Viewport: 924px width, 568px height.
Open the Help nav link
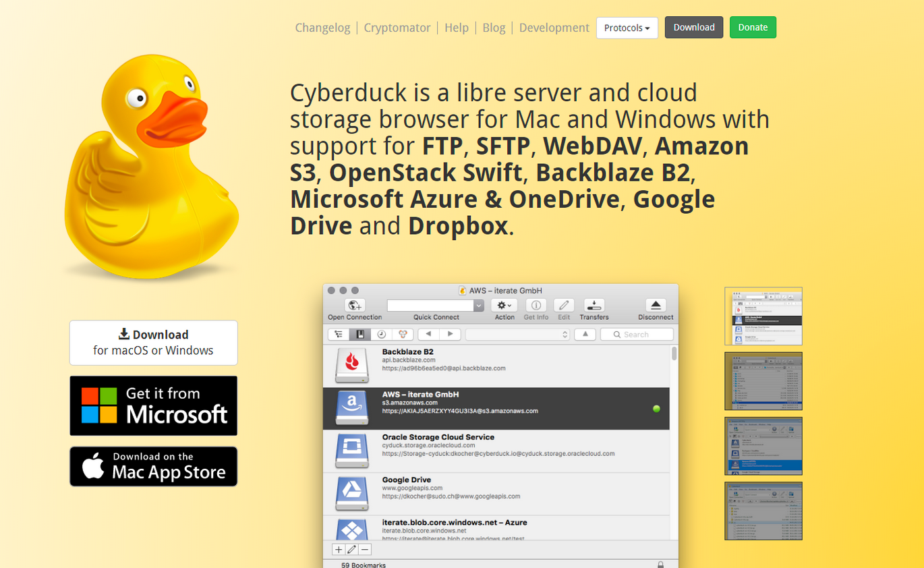coord(457,28)
